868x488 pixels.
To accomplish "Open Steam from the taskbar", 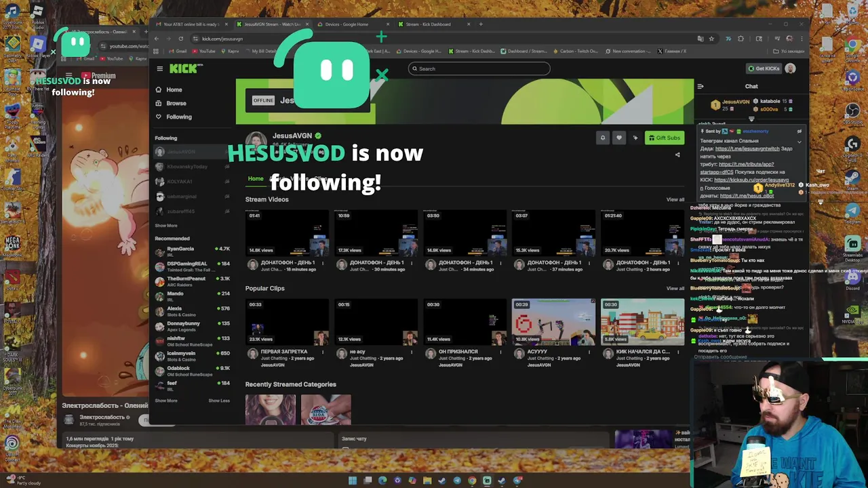I will tap(442, 481).
